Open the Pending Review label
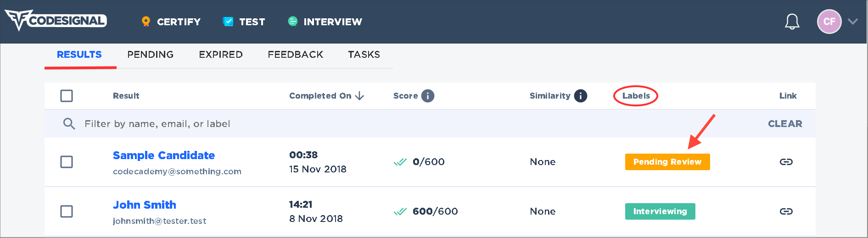 click(x=667, y=162)
